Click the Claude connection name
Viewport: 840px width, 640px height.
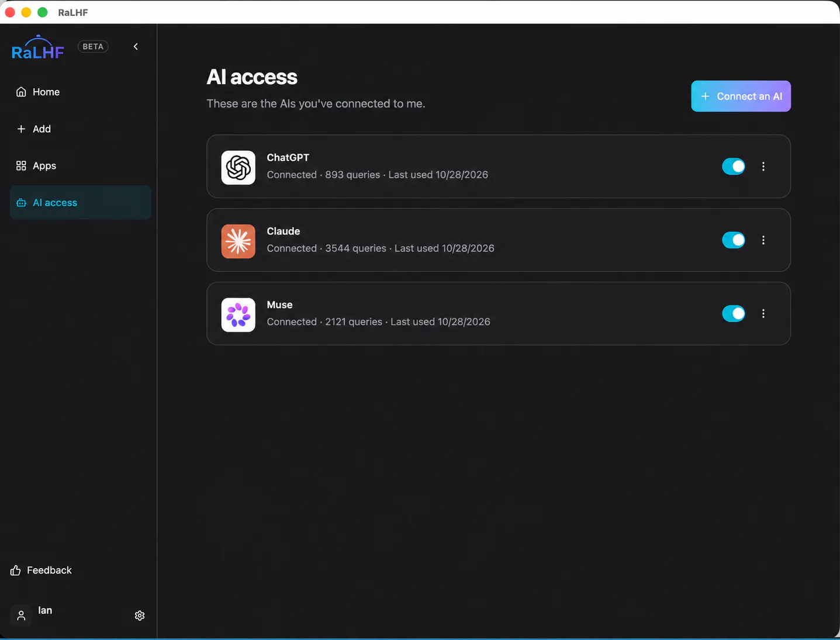pos(284,231)
